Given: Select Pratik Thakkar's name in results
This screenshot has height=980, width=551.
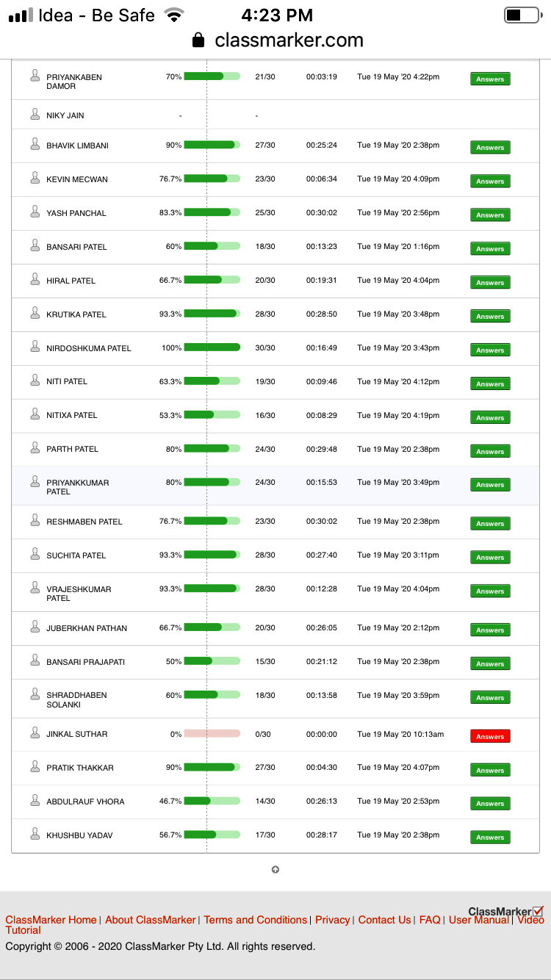Looking at the screenshot, I should [x=80, y=768].
